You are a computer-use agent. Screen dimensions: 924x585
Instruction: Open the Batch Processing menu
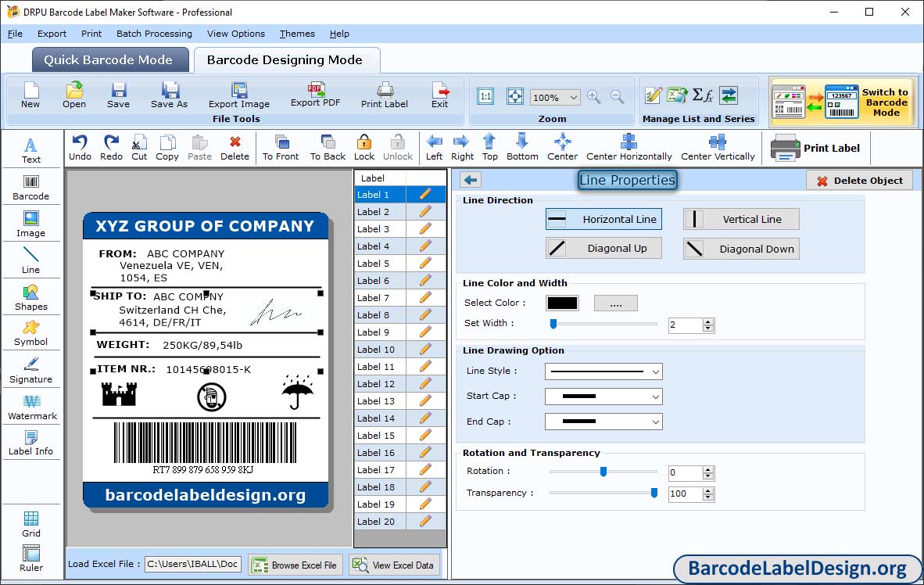[x=155, y=34]
